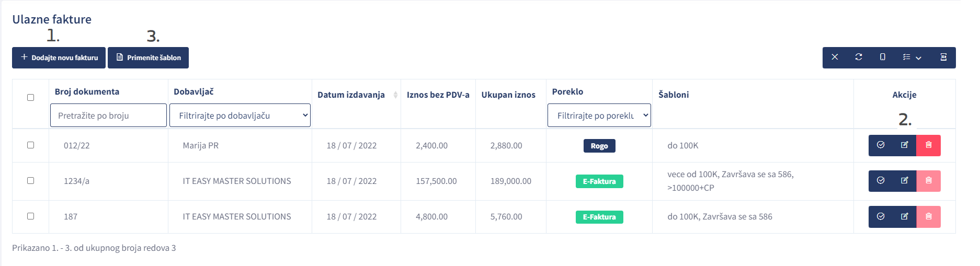Click the X clear-filters icon in toolbar
This screenshot has width=980, height=266.
835,57
